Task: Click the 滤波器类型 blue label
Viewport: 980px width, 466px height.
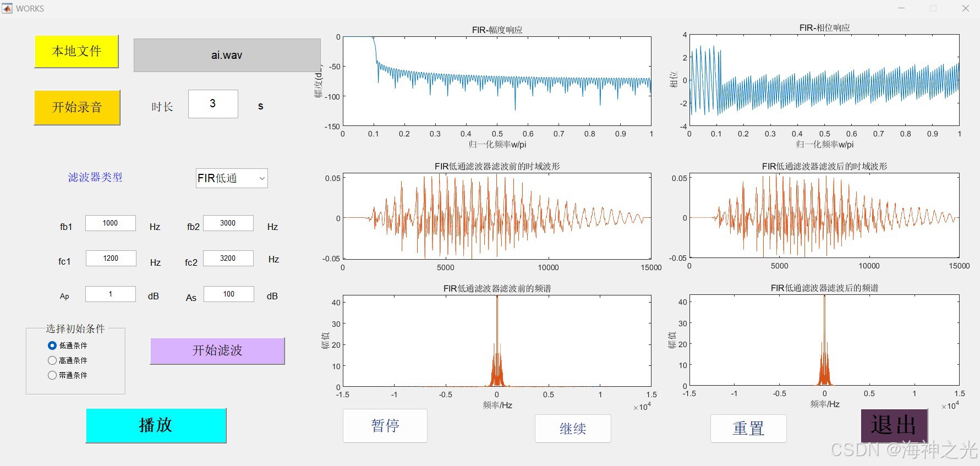Action: [95, 177]
